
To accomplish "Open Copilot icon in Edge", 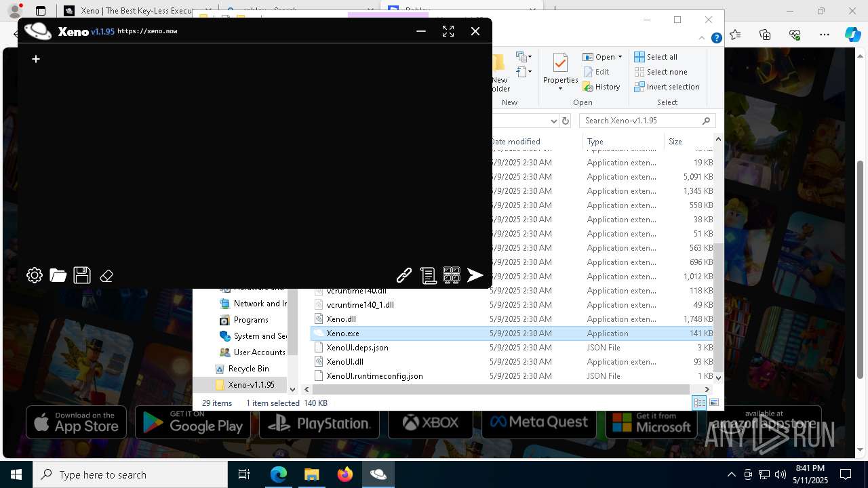I will click(x=852, y=35).
